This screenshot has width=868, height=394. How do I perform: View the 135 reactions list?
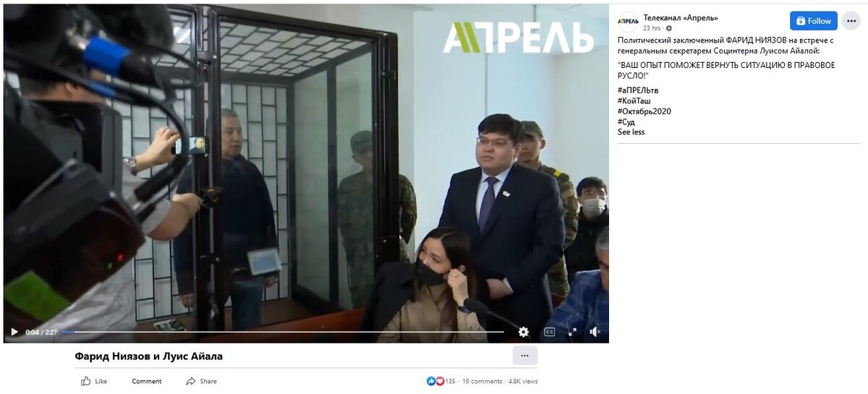pos(441,381)
